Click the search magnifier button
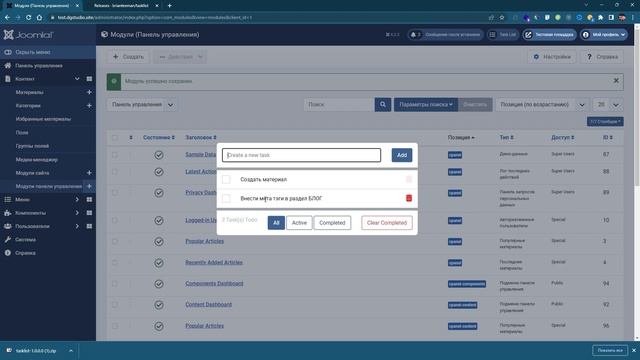The height and width of the screenshot is (360, 640). point(382,104)
